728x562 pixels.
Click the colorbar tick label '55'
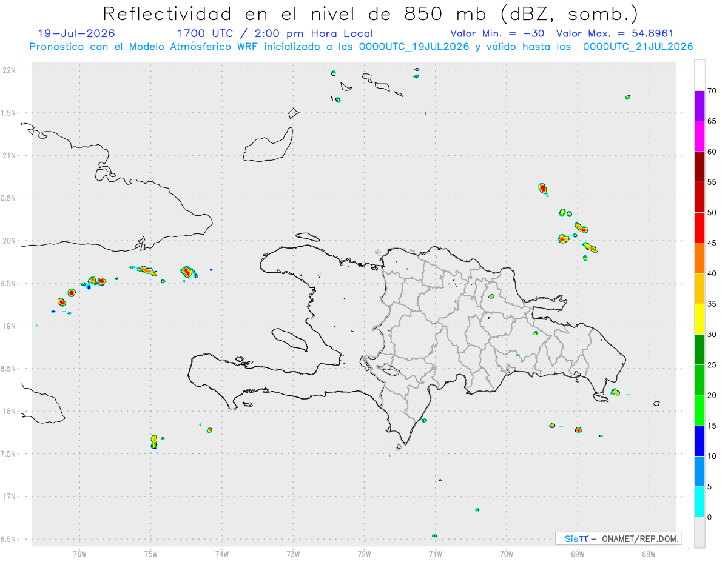pos(712,182)
